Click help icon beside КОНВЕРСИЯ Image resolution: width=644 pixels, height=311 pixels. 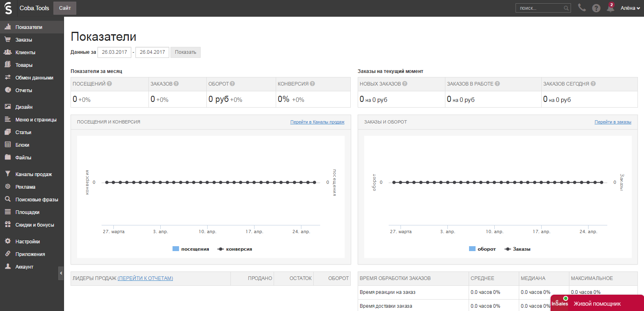coord(312,84)
